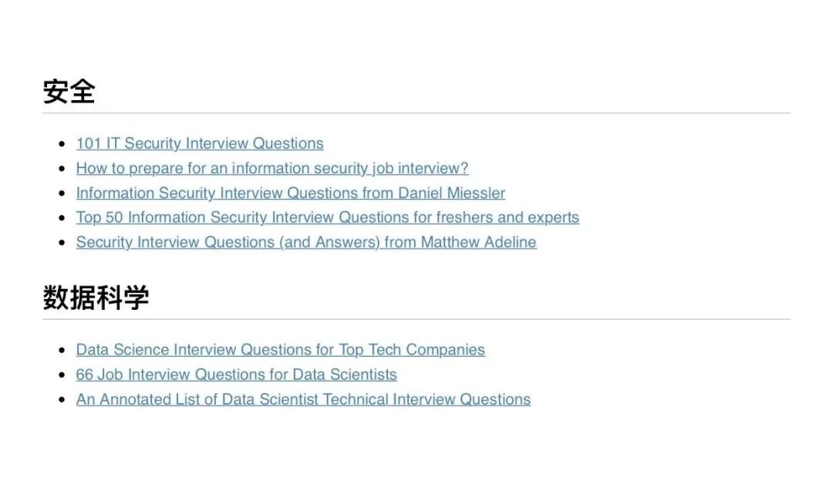Open the 101 IT Security Interview Questions link
The image size is (833, 504).
[x=200, y=143]
